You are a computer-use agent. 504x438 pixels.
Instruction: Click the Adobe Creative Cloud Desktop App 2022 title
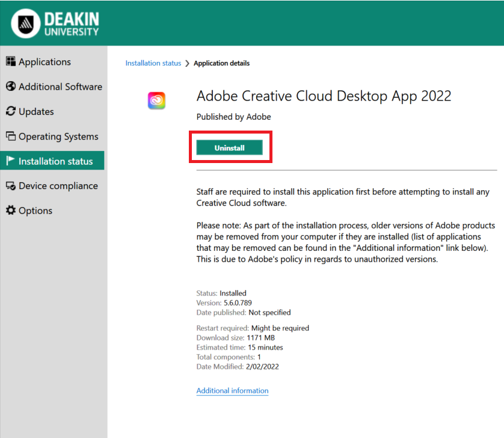tap(324, 96)
